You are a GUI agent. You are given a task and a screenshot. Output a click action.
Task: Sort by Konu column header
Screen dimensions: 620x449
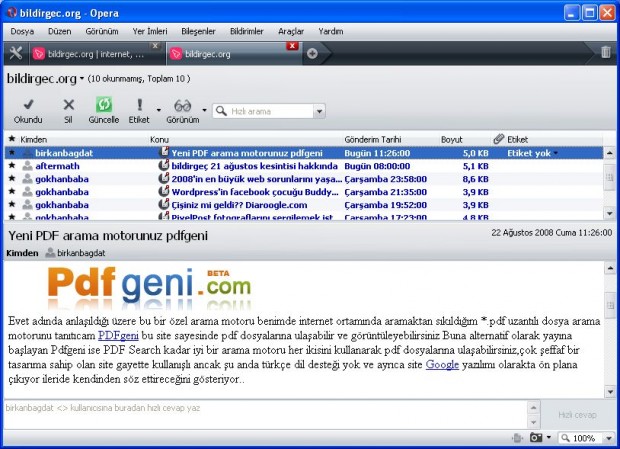pyautogui.click(x=159, y=139)
